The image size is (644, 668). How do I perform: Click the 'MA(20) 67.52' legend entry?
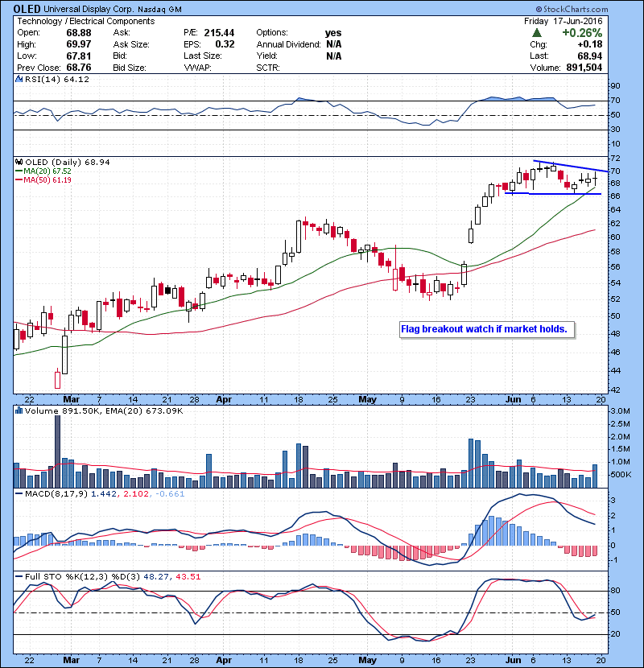pos(43,171)
